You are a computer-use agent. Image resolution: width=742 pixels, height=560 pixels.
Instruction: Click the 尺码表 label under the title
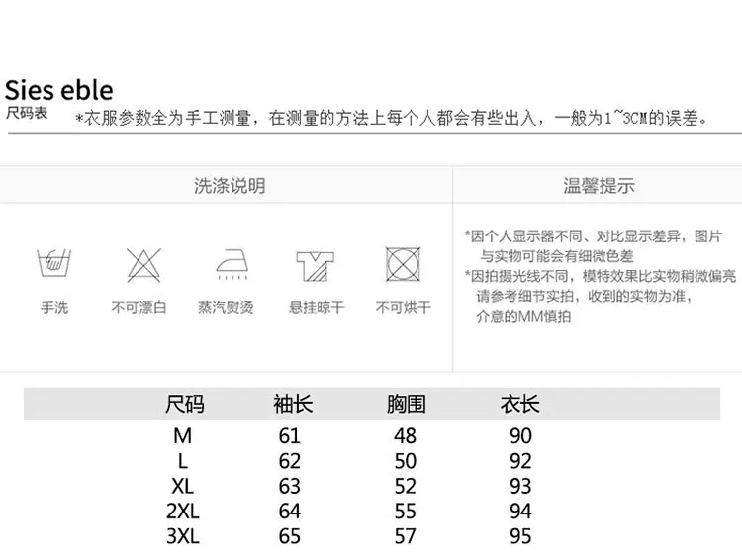(x=27, y=113)
